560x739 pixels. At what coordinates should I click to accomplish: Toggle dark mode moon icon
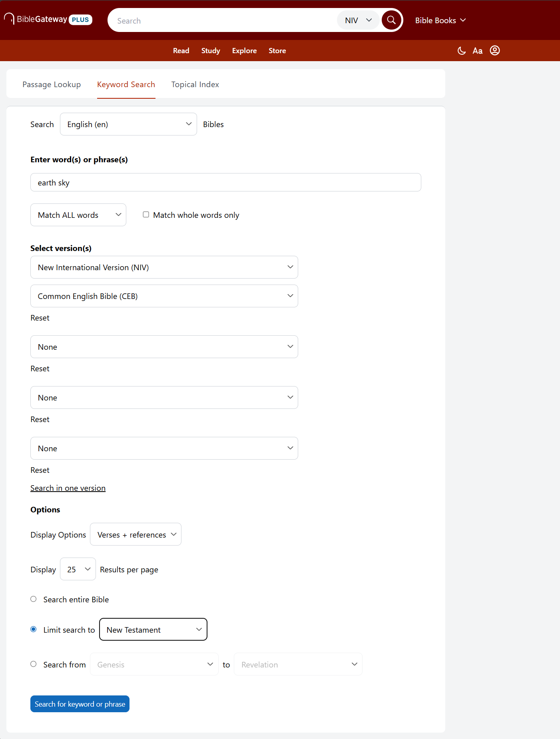point(462,51)
